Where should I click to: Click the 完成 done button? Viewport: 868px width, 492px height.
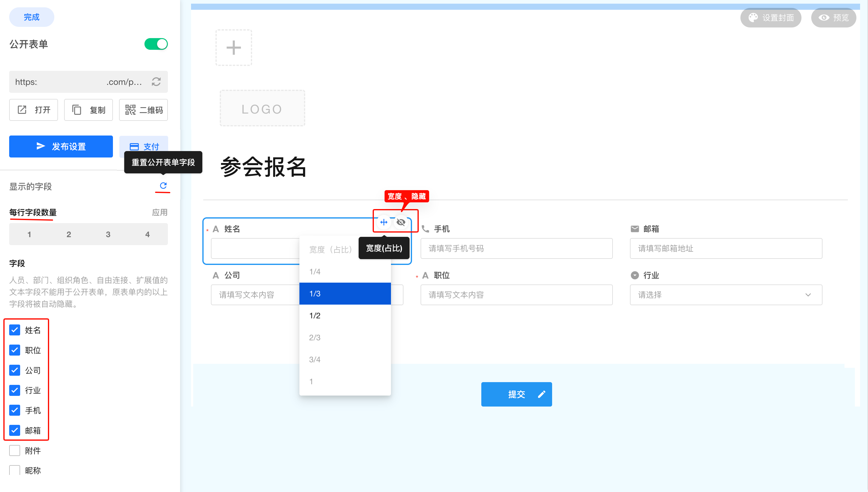tap(31, 17)
